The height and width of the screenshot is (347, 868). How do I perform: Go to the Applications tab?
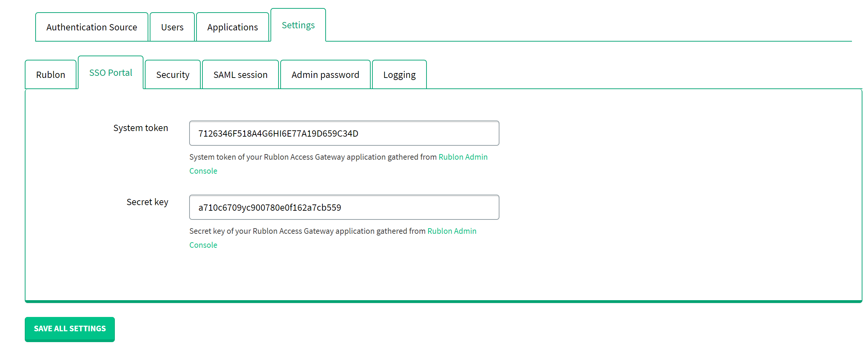232,27
